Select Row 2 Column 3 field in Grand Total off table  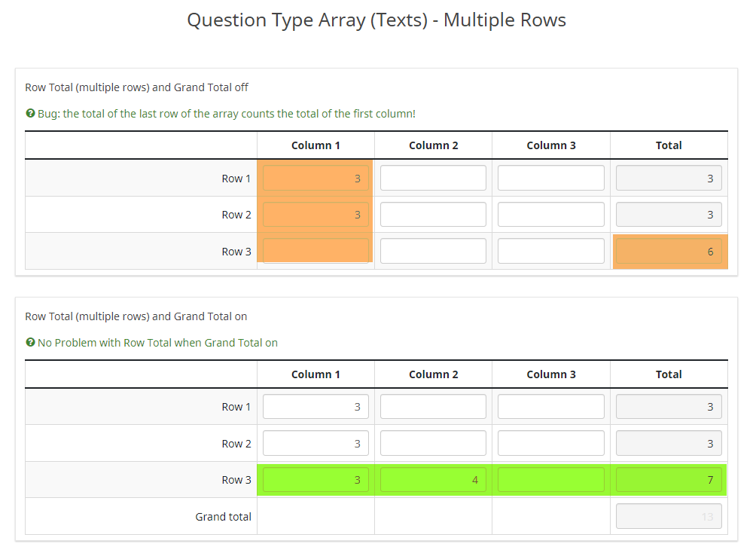coord(550,215)
